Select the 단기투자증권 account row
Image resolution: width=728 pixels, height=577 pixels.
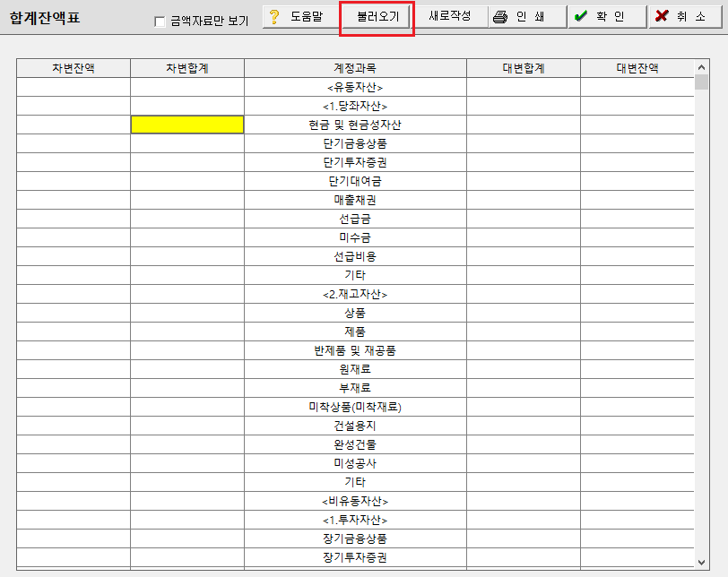click(x=355, y=162)
